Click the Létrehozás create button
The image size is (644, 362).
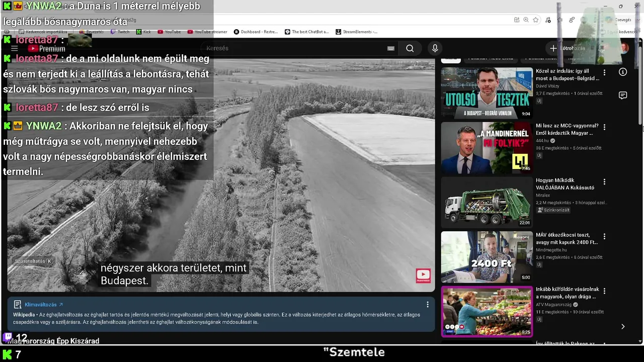568,48
